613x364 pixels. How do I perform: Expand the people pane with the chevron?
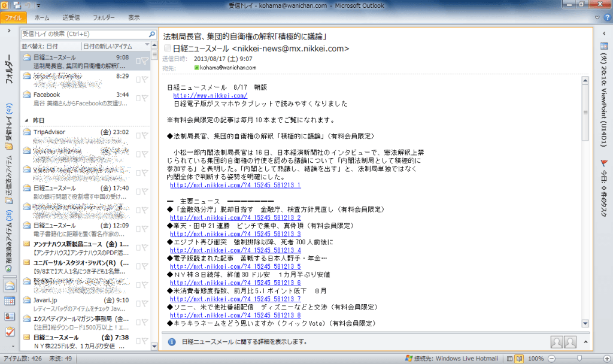585,342
